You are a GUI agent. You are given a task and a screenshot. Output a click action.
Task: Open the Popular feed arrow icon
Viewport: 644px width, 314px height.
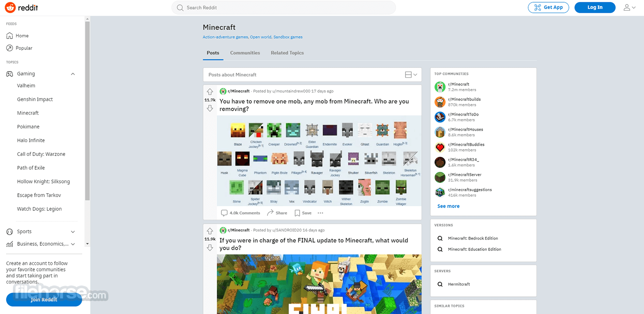point(9,48)
